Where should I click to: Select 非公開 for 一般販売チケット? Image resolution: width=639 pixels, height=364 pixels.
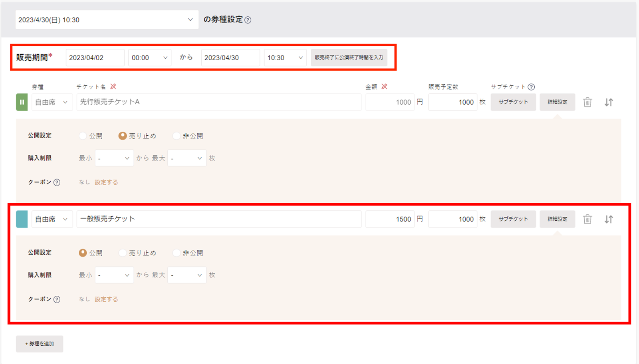[x=176, y=252]
